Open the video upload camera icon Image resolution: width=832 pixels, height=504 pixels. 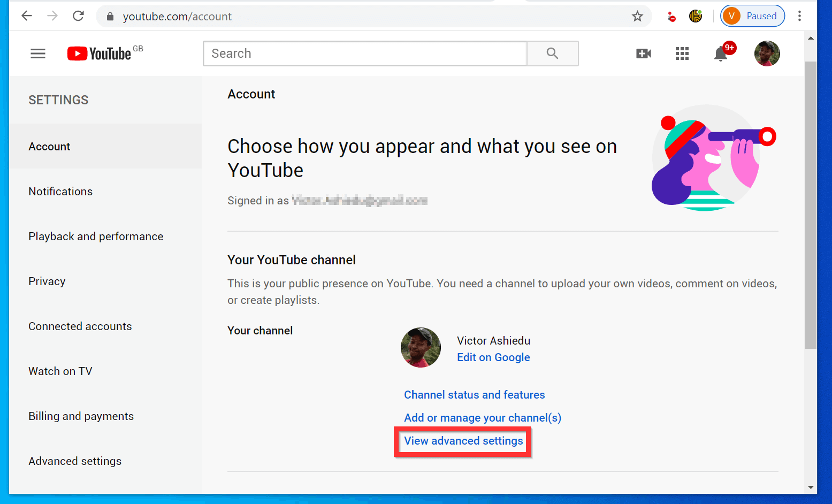(643, 54)
